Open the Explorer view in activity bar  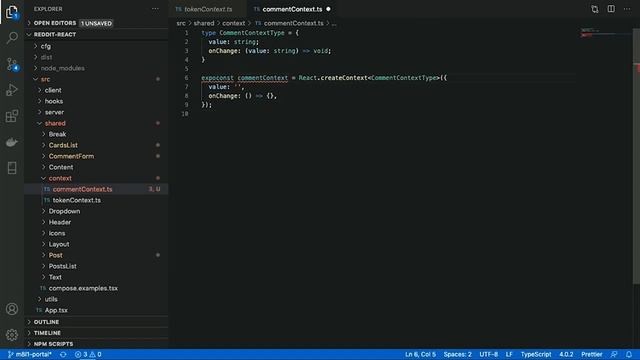click(x=12, y=12)
